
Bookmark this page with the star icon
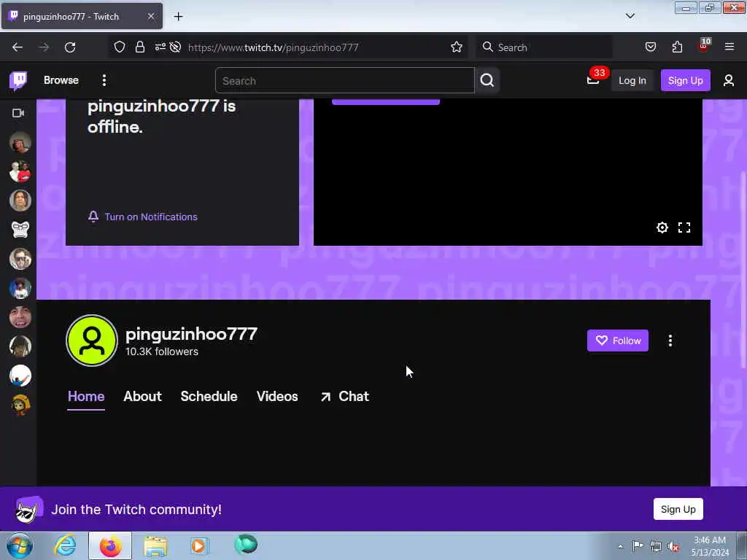tap(457, 47)
